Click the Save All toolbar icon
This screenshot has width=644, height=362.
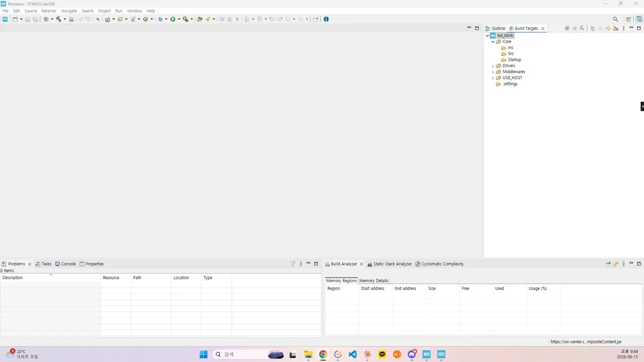[x=35, y=19]
